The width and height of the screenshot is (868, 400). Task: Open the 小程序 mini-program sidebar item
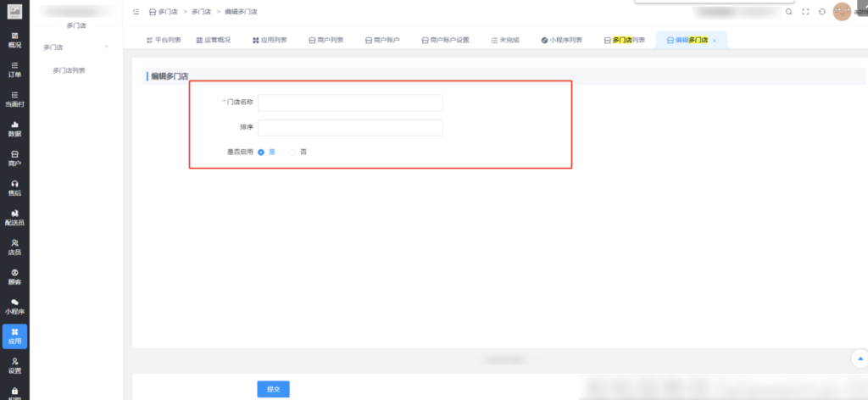point(14,307)
